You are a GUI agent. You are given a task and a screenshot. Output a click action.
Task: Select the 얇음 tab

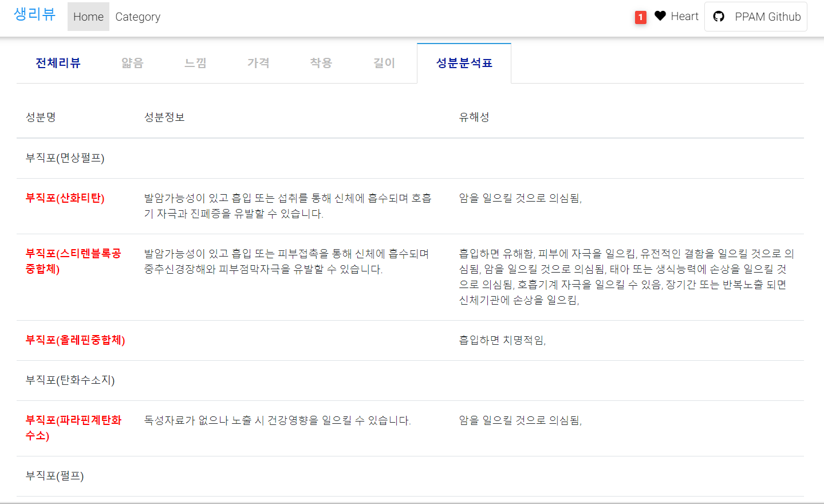point(132,63)
